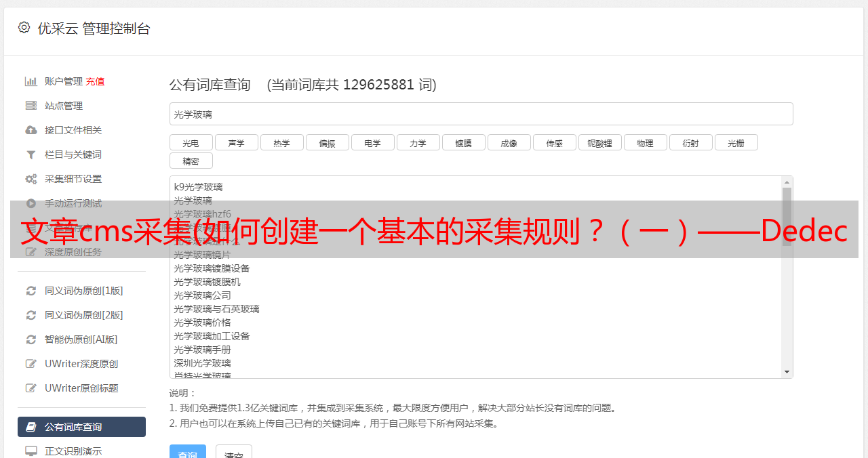This screenshot has width=868, height=458.
Task: Click the bar chart icon for 账户管理
Action: click(31, 81)
